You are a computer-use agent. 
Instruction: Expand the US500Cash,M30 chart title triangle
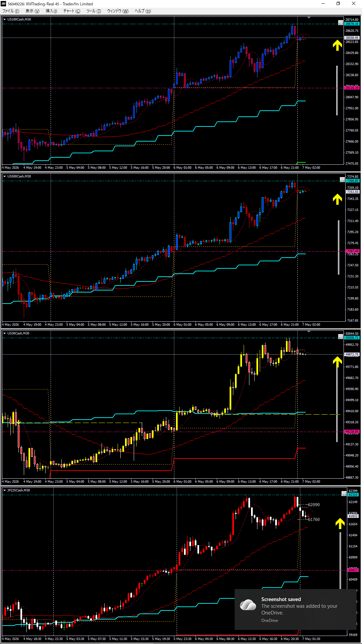(4, 176)
